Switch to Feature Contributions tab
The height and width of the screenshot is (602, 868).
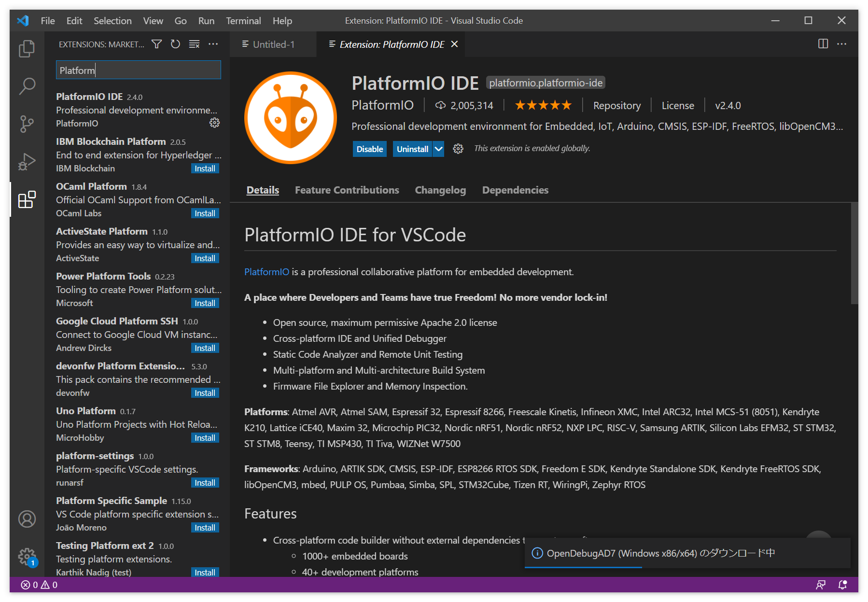coord(347,190)
